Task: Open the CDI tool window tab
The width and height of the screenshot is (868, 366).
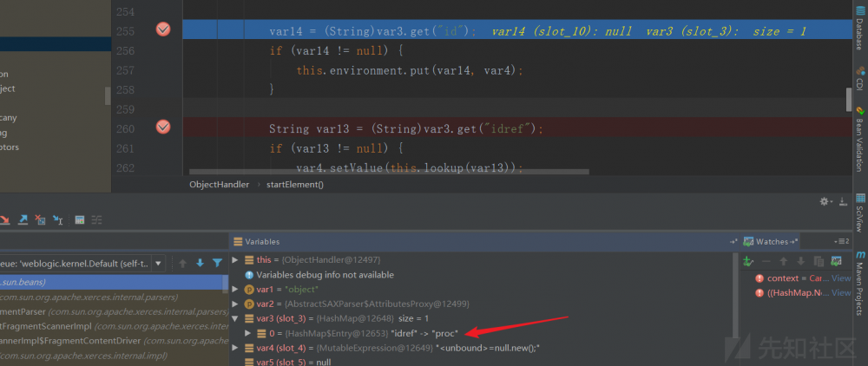Action: click(860, 79)
